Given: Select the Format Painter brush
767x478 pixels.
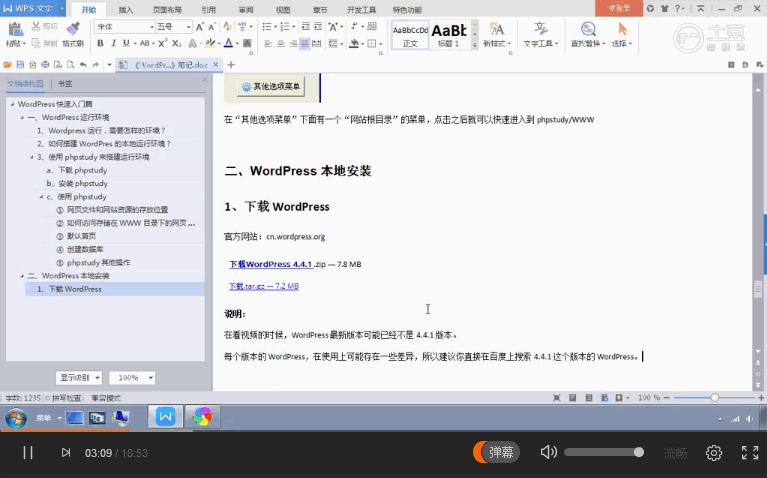Looking at the screenshot, I should tap(73, 28).
